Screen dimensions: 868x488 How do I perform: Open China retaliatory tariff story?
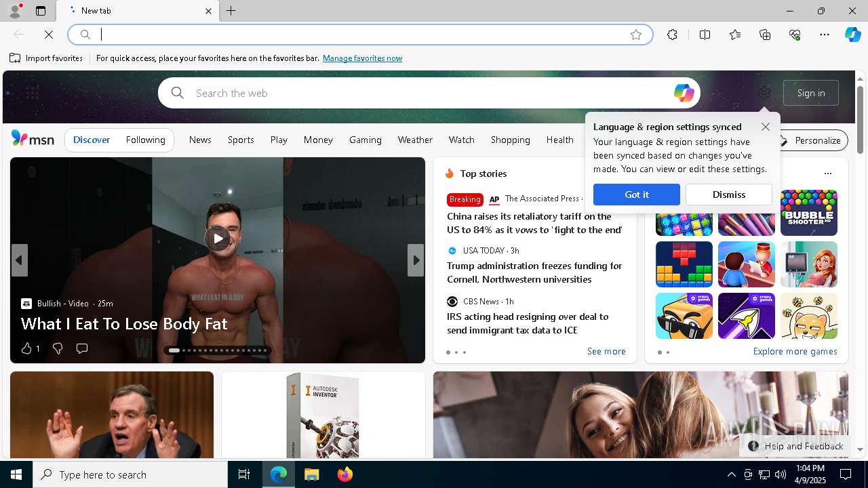[x=534, y=223]
